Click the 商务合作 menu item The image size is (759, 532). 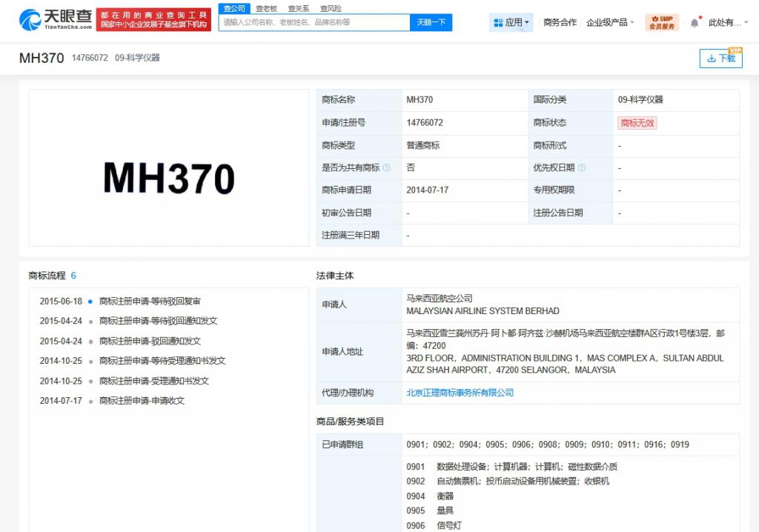560,21
